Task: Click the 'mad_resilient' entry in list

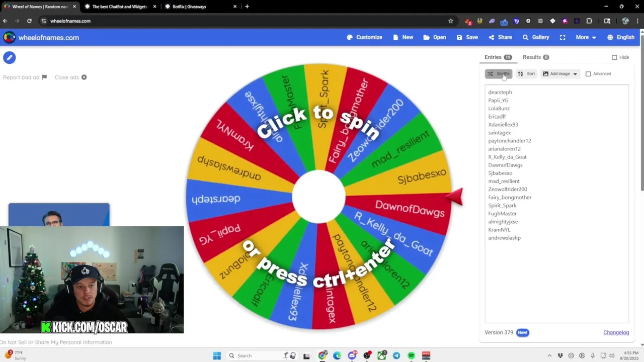Action: click(x=504, y=181)
